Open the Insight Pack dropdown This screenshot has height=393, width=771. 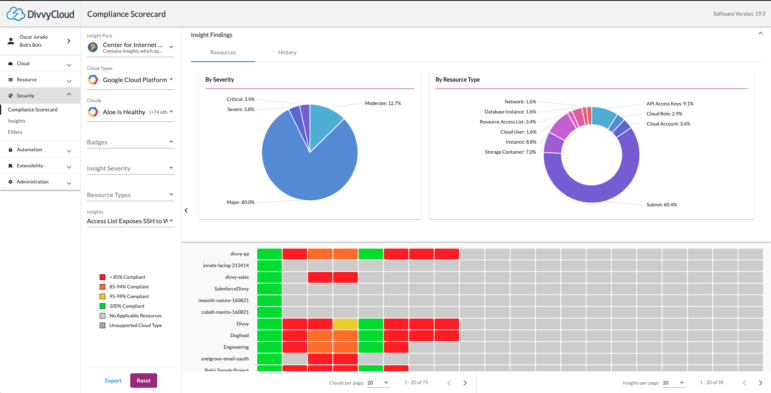(131, 47)
